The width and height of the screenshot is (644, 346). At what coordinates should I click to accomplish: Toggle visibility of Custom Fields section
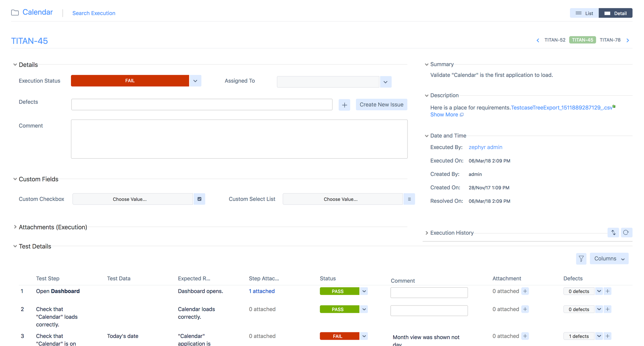point(15,179)
